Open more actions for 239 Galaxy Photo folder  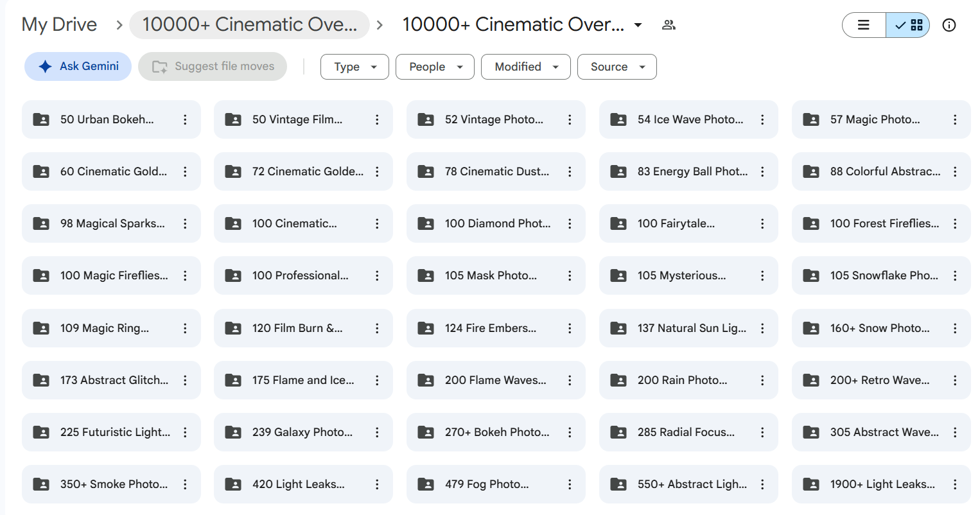pos(377,432)
